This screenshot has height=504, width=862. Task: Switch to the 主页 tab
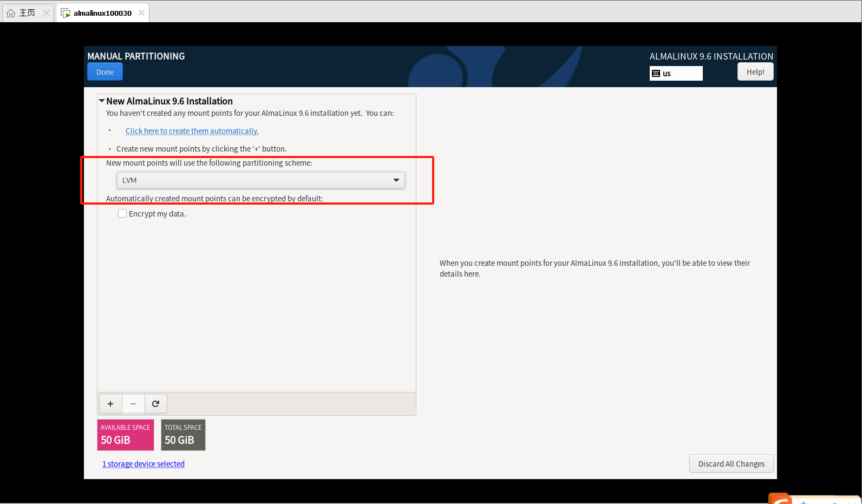28,13
